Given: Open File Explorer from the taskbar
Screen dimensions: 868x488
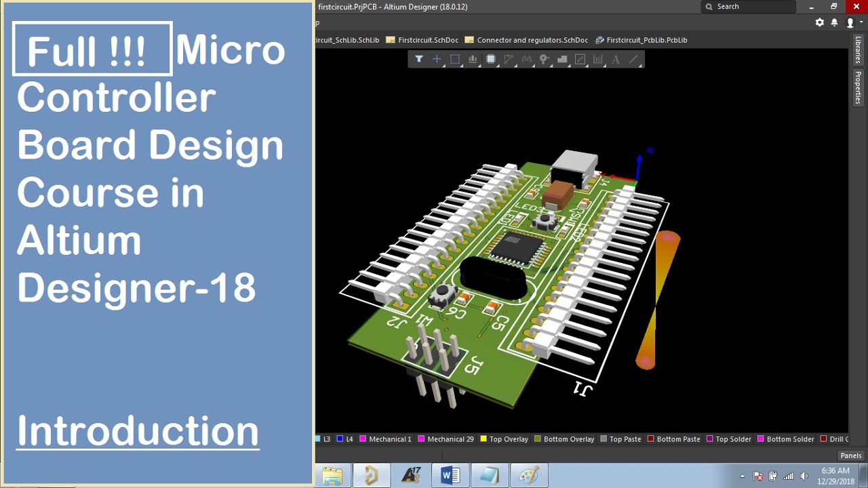Looking at the screenshot, I should click(x=332, y=476).
